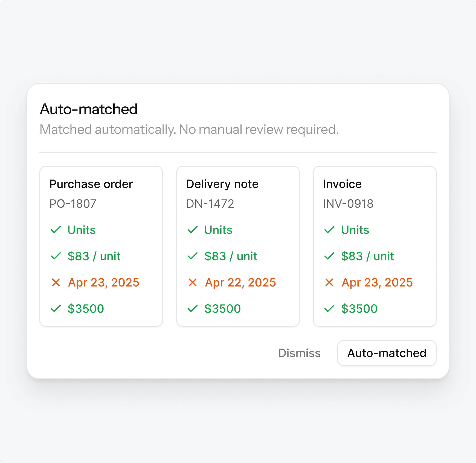The image size is (476, 463).
Task: Click the Units checkmark in Purchase order
Action: coord(56,230)
